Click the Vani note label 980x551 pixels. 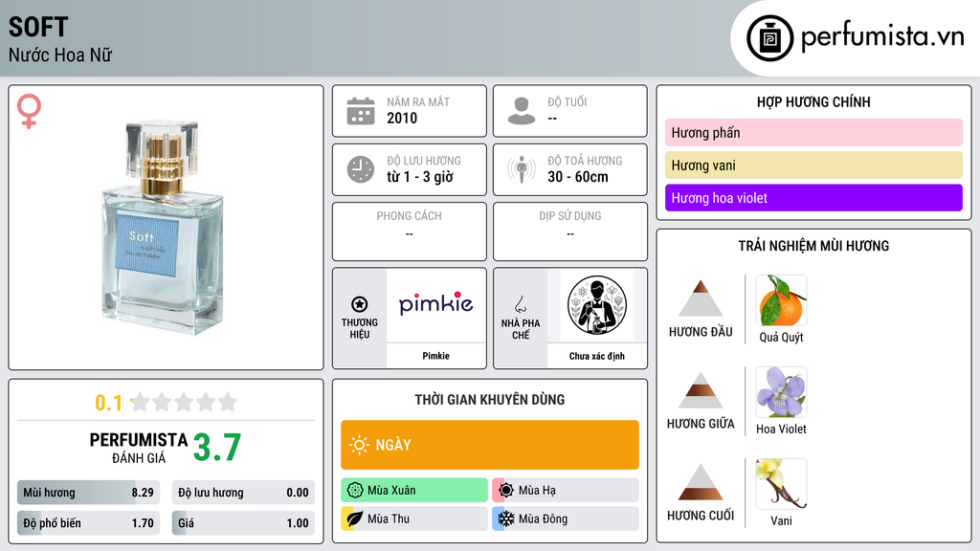(x=781, y=520)
